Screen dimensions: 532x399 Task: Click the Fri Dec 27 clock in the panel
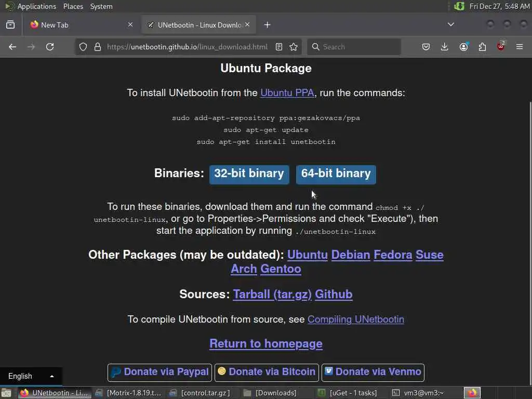499,6
